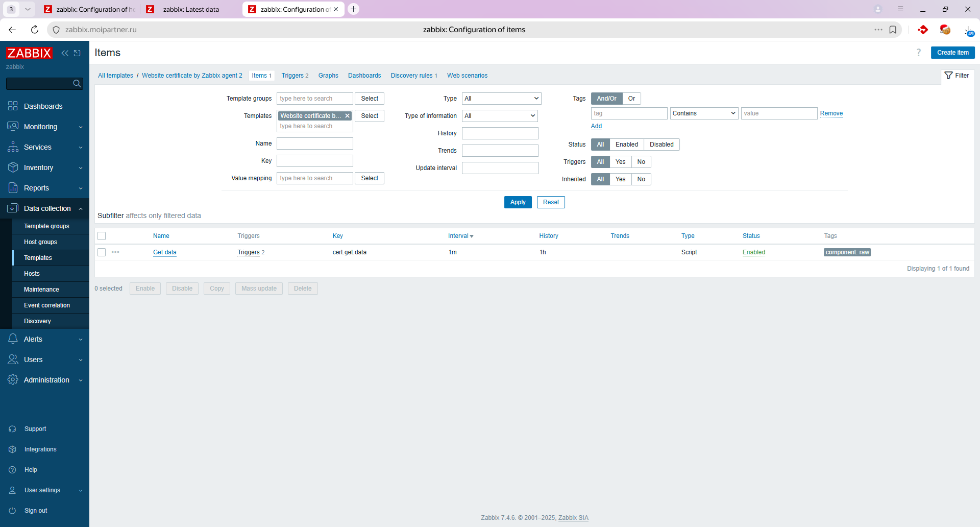The image size is (980, 527).
Task: Tick the select-all items checkbox in header
Action: (x=102, y=236)
